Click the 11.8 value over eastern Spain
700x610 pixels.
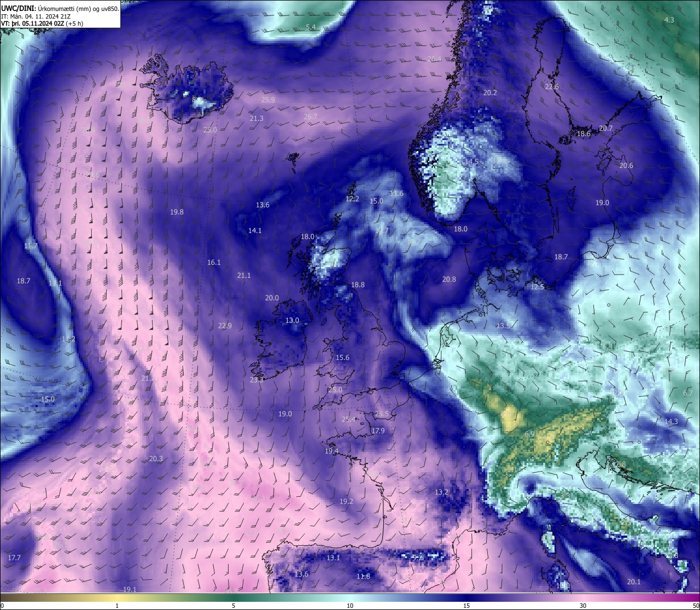(363, 577)
